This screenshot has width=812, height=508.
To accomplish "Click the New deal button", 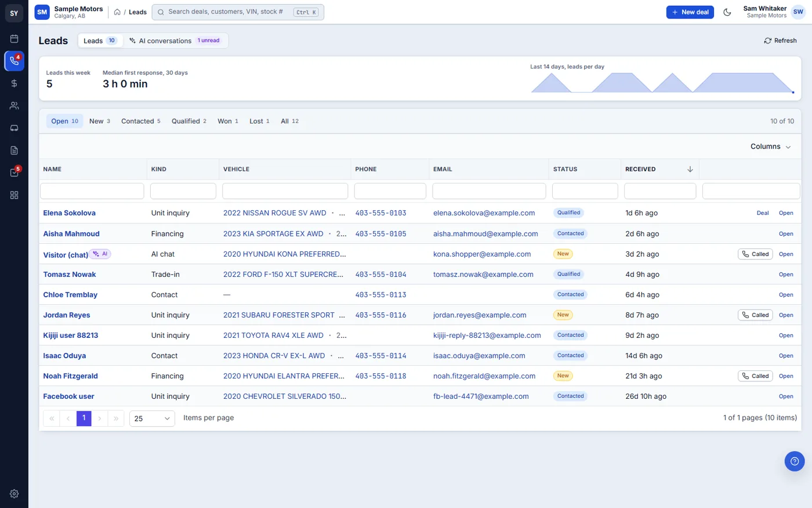I will coord(690,12).
